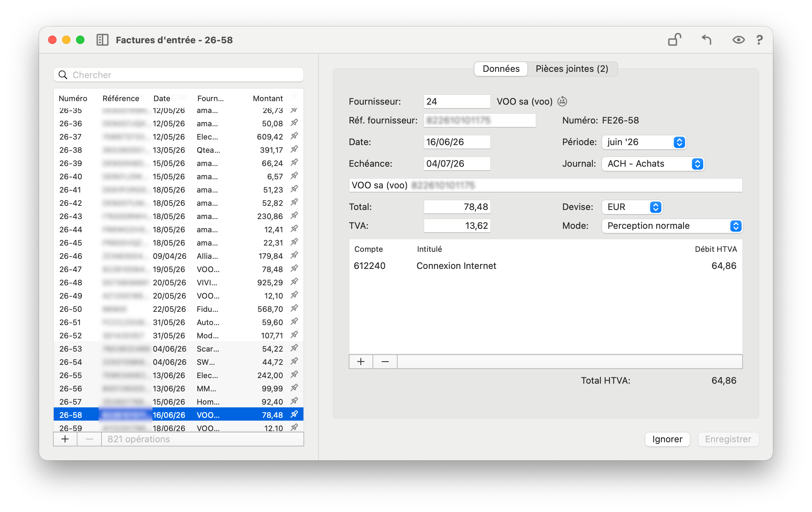Click the Enregistrer button
The image size is (812, 512).
pos(728,439)
